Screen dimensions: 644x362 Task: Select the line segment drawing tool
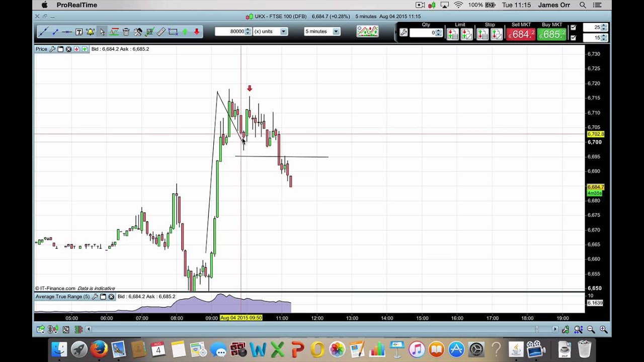55,32
